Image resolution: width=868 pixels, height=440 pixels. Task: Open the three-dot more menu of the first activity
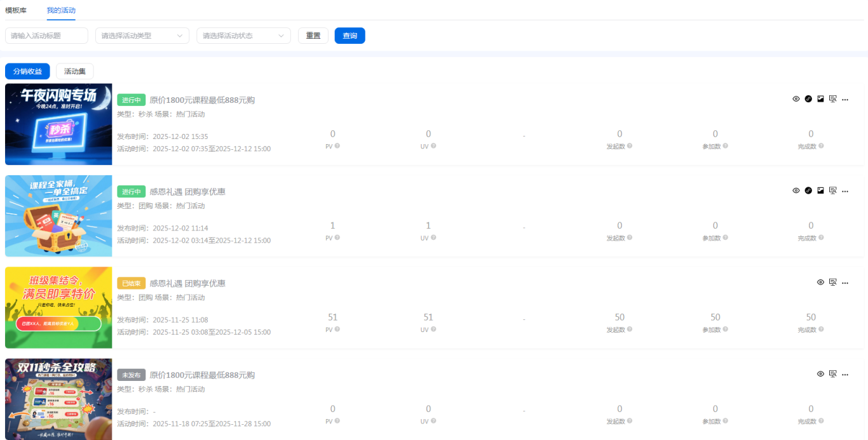click(x=845, y=100)
